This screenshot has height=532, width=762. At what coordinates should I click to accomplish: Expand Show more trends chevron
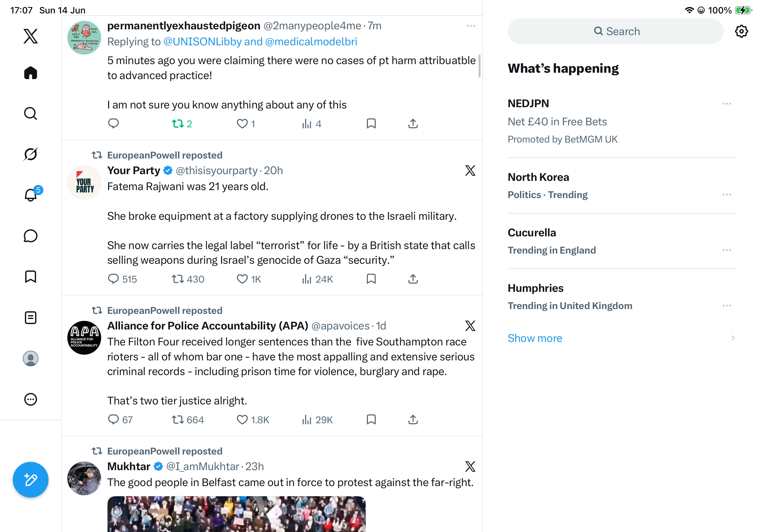(732, 338)
